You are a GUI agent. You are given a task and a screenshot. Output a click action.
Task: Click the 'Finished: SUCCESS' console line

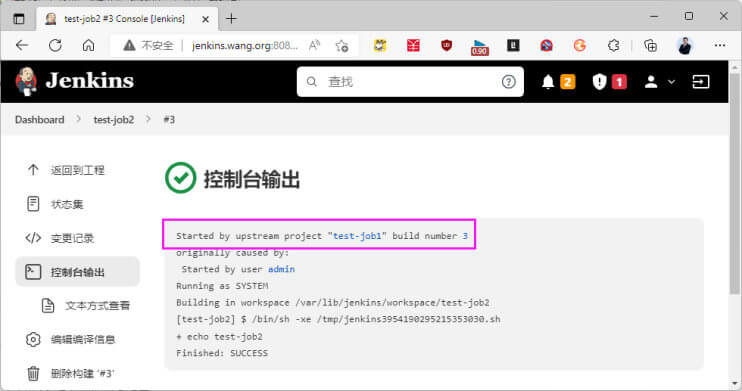[222, 353]
